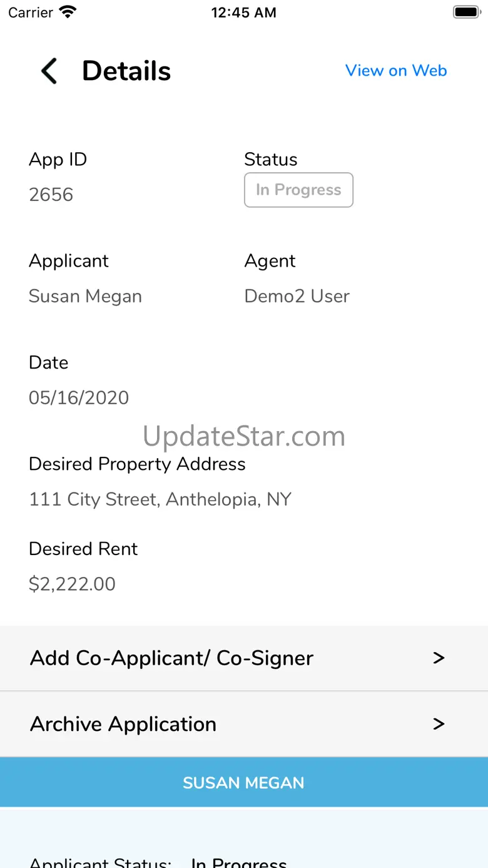Image resolution: width=488 pixels, height=868 pixels.
Task: Tap the battery icon in status bar
Action: coord(466,12)
